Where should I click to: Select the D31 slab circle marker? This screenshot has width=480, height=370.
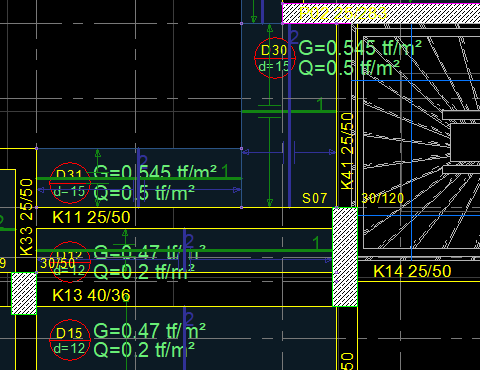pyautogui.click(x=70, y=183)
